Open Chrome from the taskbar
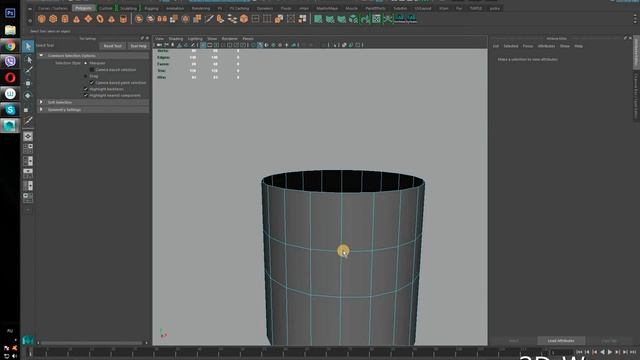 [10, 46]
